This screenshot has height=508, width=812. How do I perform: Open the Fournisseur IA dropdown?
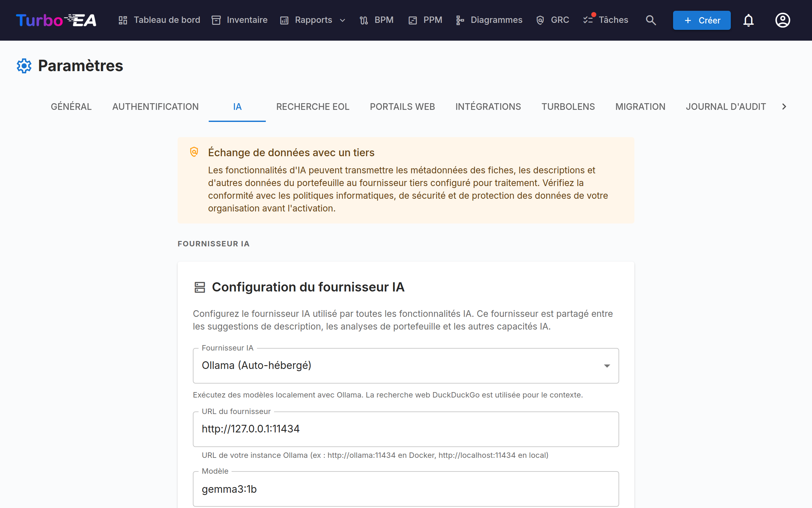(x=406, y=365)
